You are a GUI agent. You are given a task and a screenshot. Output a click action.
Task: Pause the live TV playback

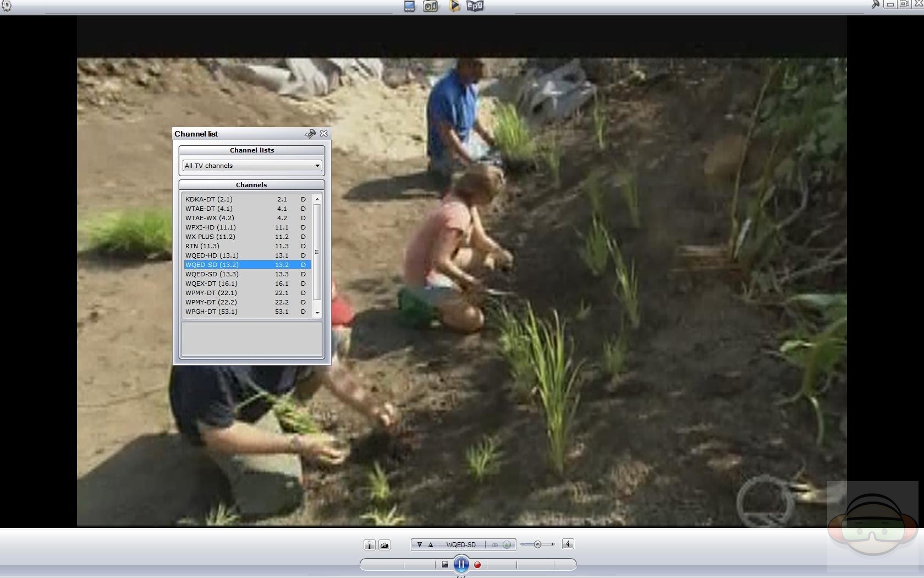pyautogui.click(x=461, y=564)
